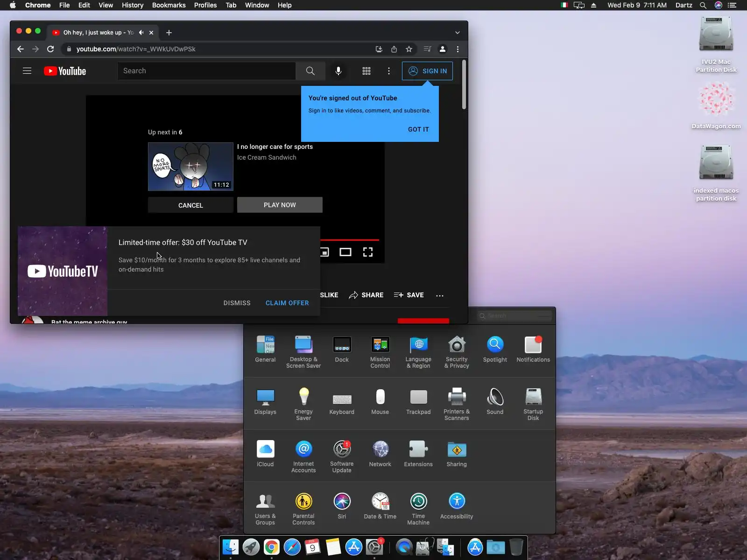Dismiss the signed-out tooltip with GOT IT

pos(418,129)
